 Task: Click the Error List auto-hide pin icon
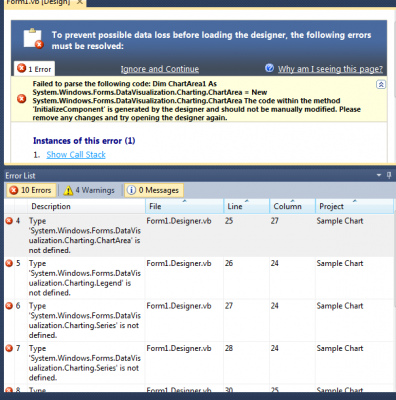[389, 175]
